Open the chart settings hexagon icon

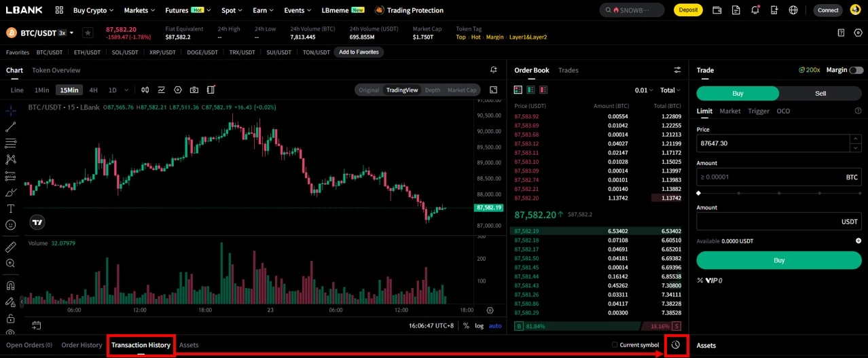178,90
